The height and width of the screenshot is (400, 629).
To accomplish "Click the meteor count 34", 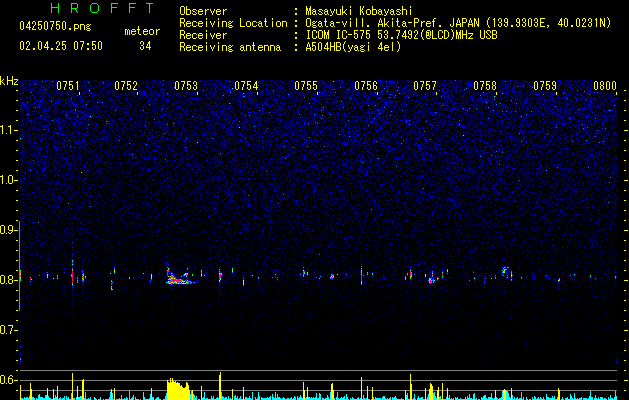I will [x=145, y=46].
